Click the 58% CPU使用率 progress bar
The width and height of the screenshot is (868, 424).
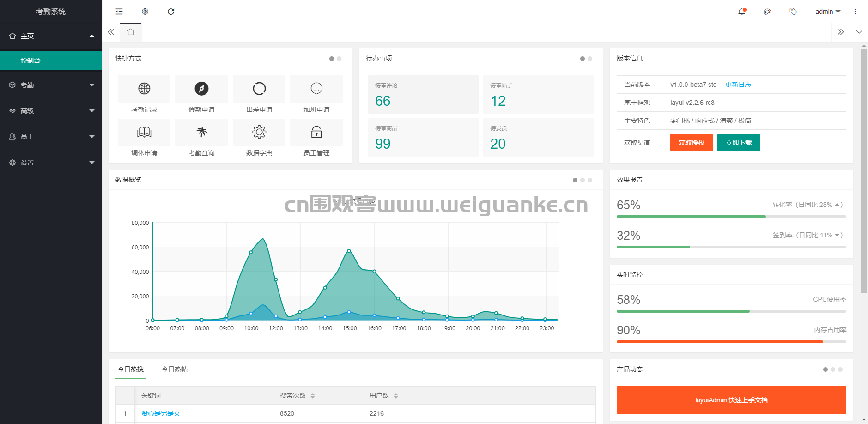(731, 311)
